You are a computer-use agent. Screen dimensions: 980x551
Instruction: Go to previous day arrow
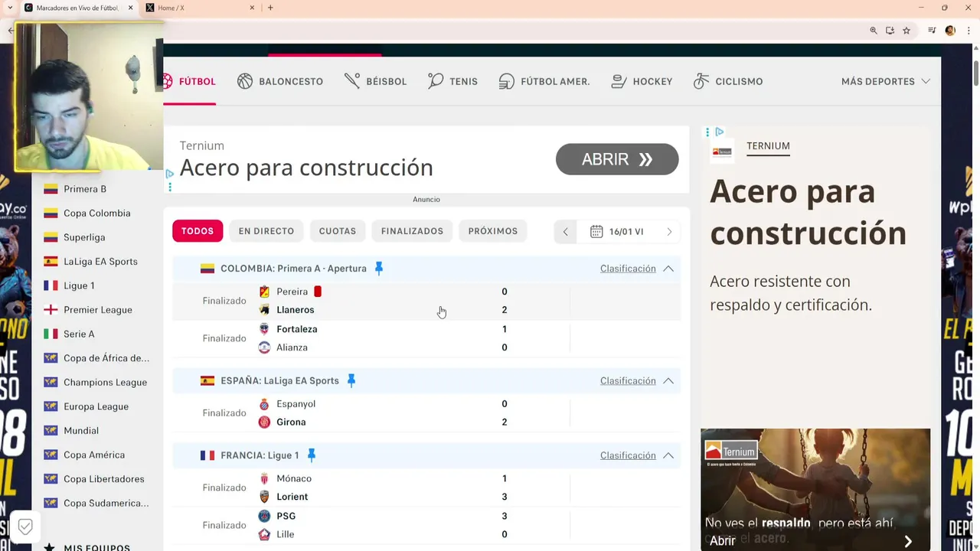566,232
